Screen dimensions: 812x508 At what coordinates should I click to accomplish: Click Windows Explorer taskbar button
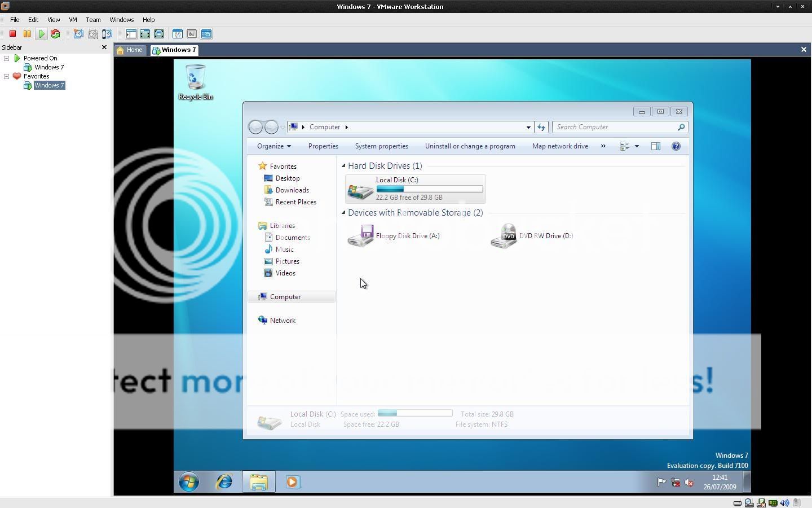(x=259, y=482)
